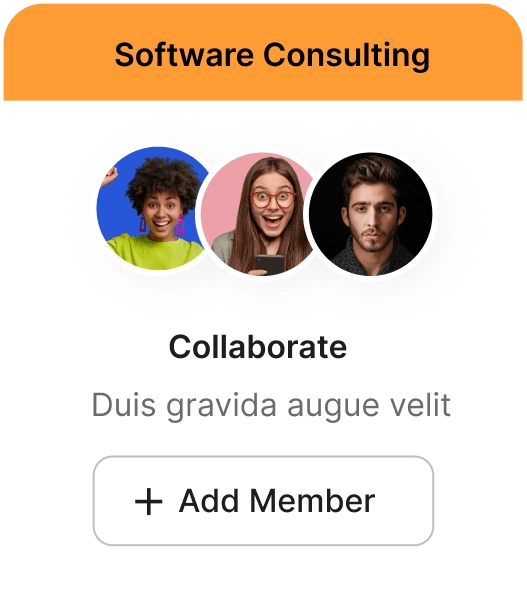The height and width of the screenshot is (608, 527).
Task: Select the Duis gravida augue velit description
Action: click(x=271, y=406)
